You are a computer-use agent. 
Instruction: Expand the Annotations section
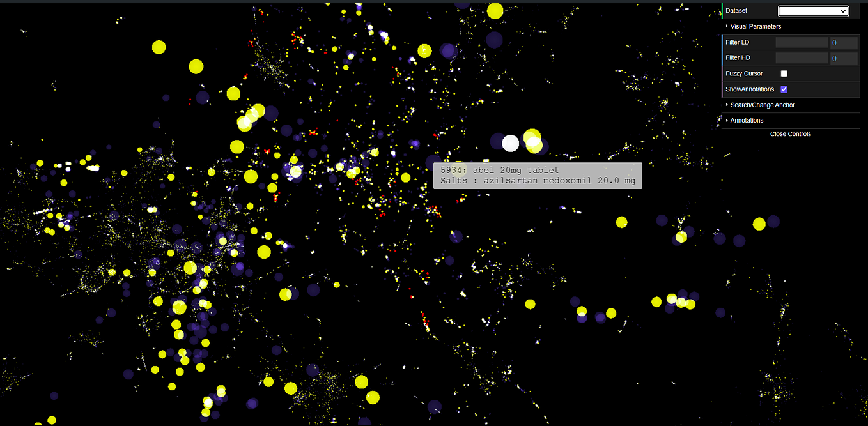coord(747,120)
